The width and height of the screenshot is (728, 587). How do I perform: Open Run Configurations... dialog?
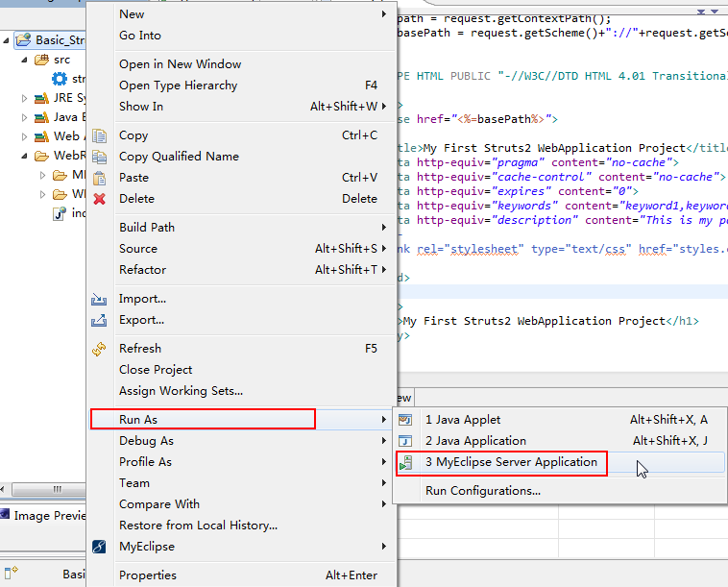[x=560, y=491]
